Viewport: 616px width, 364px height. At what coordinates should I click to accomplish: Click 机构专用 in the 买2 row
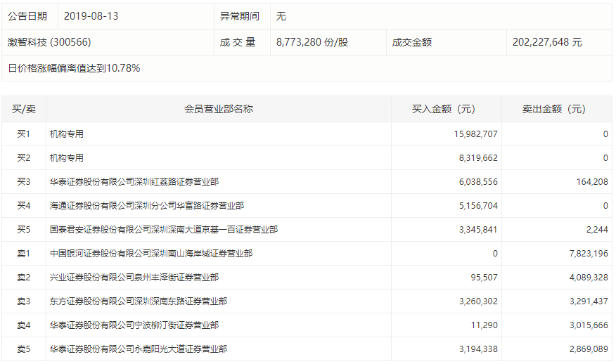tap(67, 158)
